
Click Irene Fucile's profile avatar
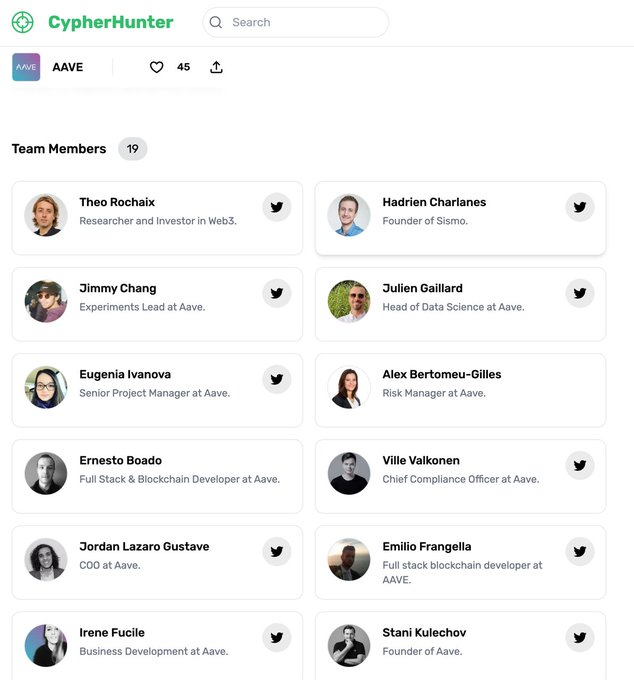coord(46,645)
